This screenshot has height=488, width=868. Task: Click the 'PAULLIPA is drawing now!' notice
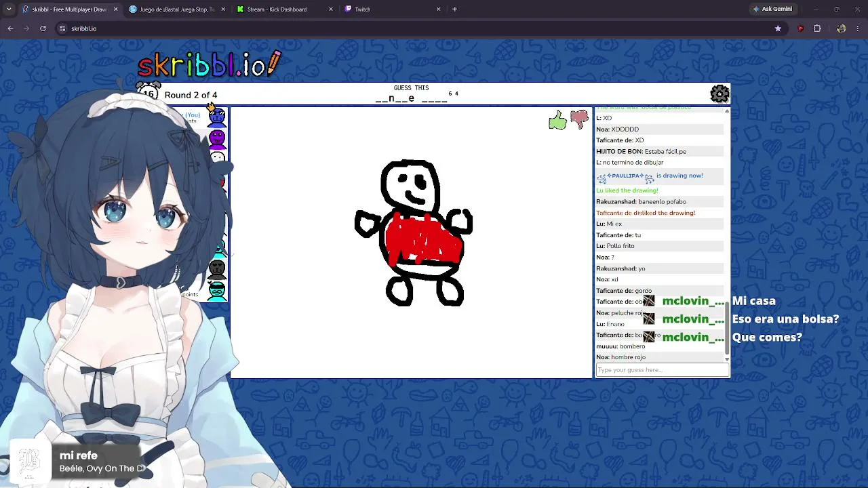(650, 177)
